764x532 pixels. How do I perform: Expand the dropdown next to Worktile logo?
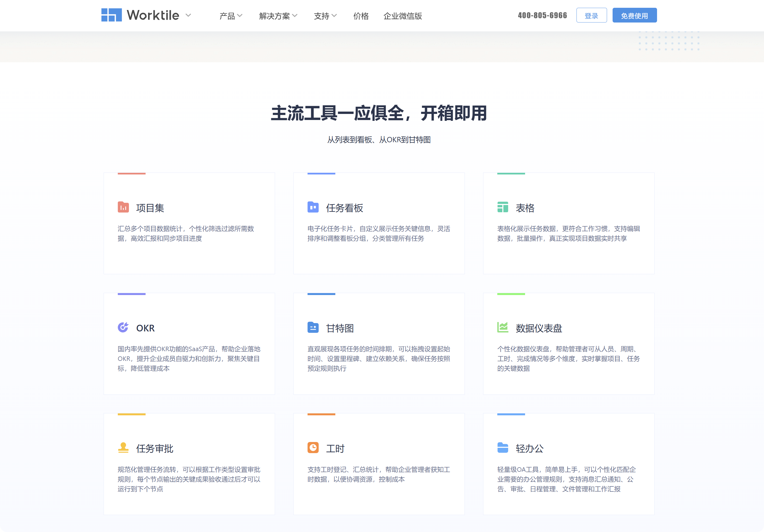point(188,16)
